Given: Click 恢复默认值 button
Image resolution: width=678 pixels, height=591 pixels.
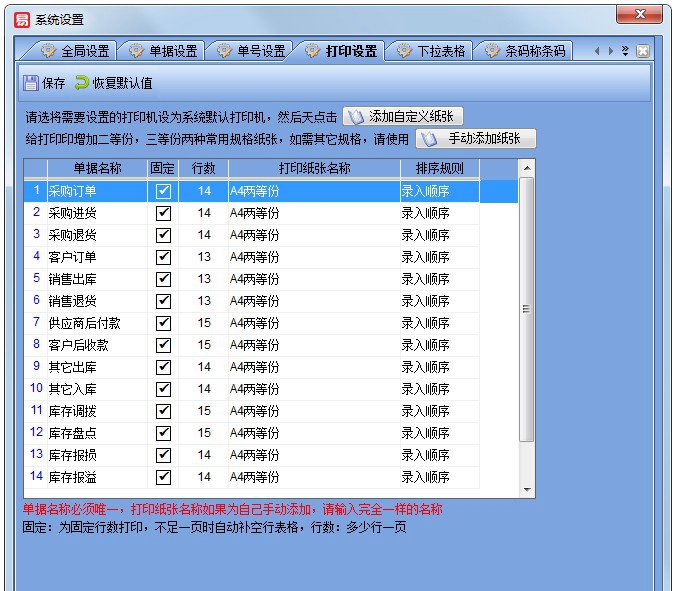Looking at the screenshot, I should pyautogui.click(x=114, y=83).
